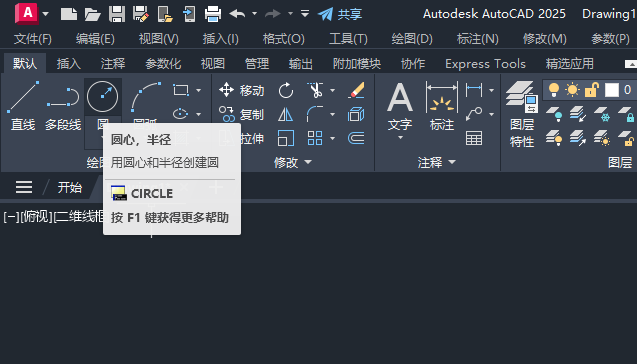
Task: Switch to the 参数化 ribbon tab
Action: click(x=163, y=64)
